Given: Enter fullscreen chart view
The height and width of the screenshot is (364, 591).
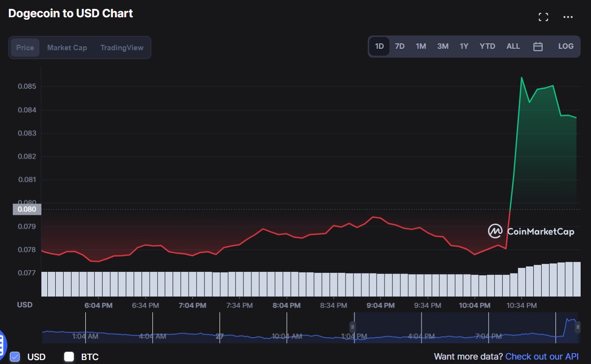Looking at the screenshot, I should pyautogui.click(x=543, y=17).
